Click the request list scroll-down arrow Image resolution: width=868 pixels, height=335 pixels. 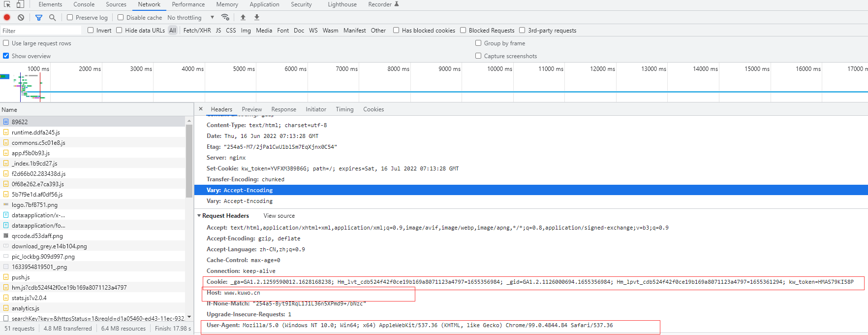click(189, 317)
